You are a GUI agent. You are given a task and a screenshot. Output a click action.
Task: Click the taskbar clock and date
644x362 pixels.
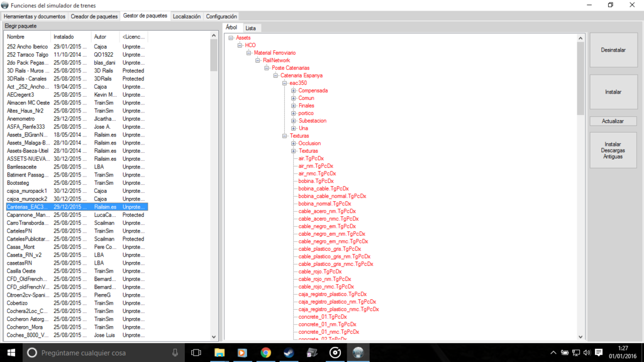pos(623,353)
